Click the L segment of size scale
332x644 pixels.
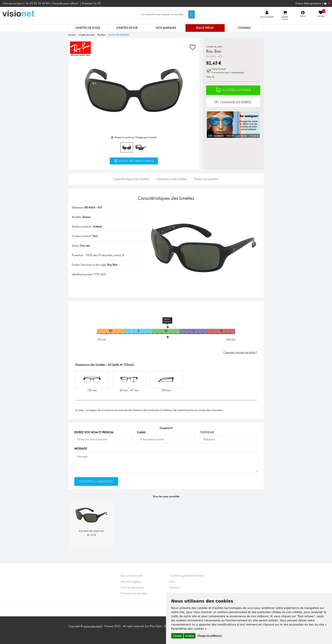(x=193, y=331)
